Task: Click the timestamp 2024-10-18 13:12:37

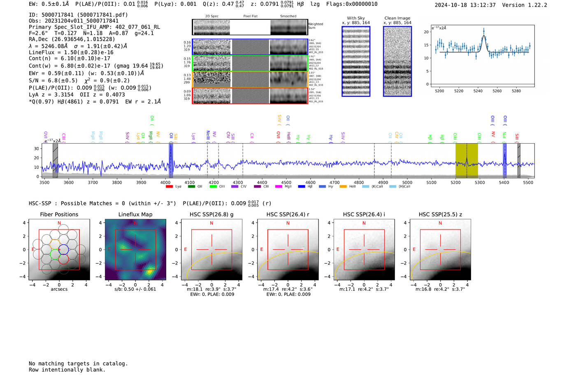Action: tap(465, 5)
